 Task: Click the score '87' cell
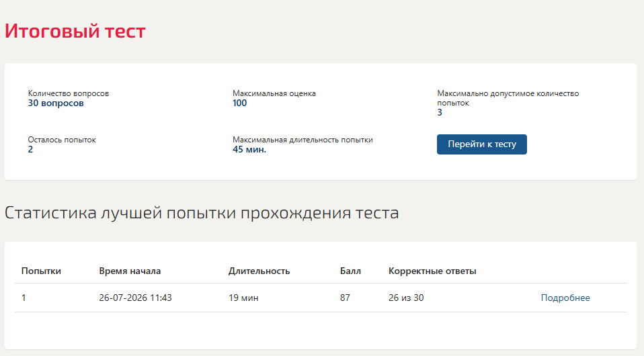pyautogui.click(x=345, y=298)
